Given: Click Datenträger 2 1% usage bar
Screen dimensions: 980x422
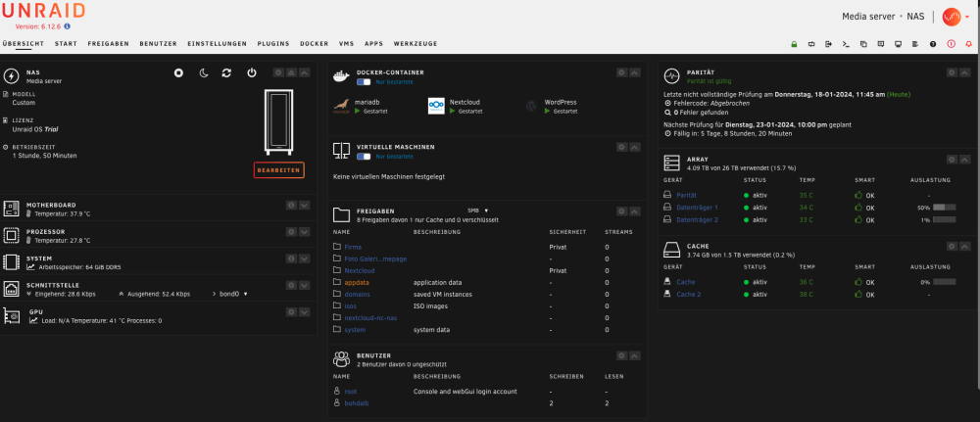Looking at the screenshot, I should [945, 219].
